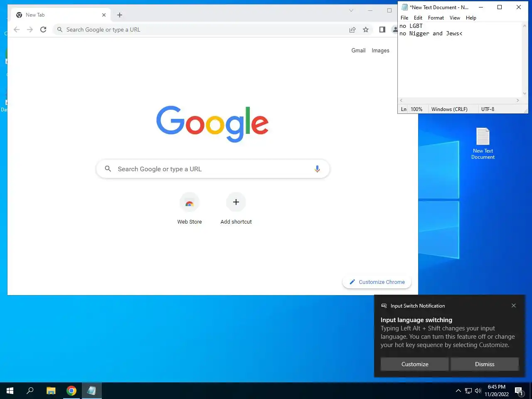Click the Notepad icon in its title bar
This screenshot has width=532, height=399.
point(404,7)
